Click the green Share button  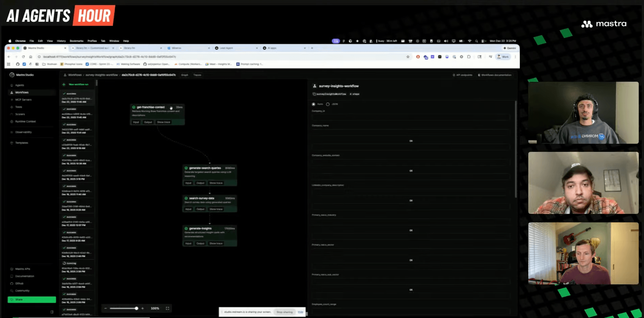(32, 299)
